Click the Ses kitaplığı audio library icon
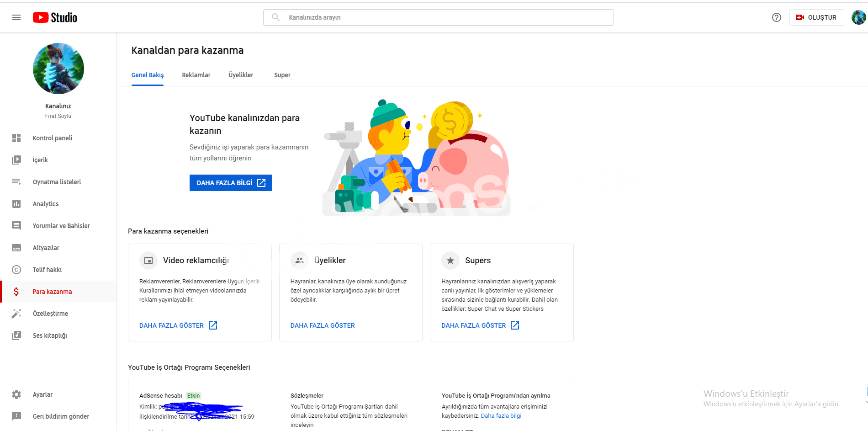This screenshot has width=868, height=431. click(16, 335)
